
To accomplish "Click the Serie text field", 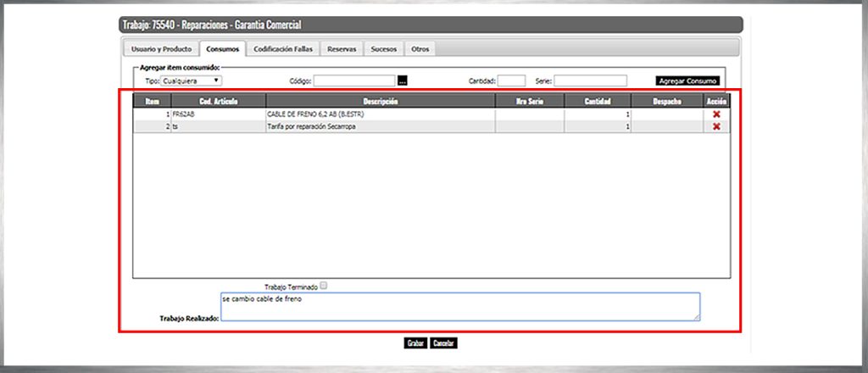I will pos(590,81).
